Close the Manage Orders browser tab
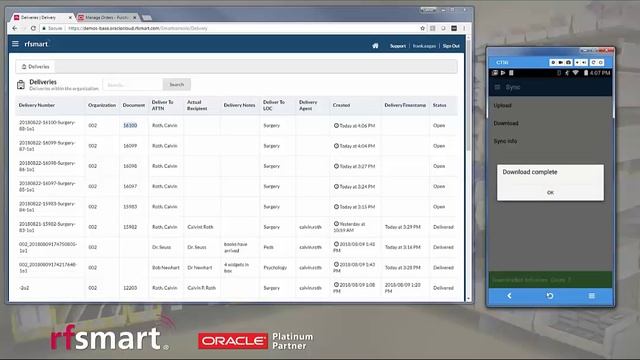640x360 pixels. pos(134,18)
